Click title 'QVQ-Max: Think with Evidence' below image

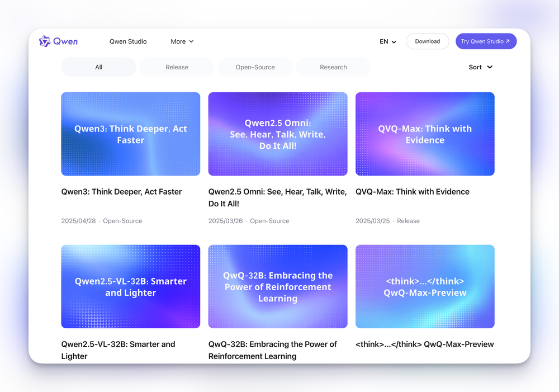pos(413,192)
